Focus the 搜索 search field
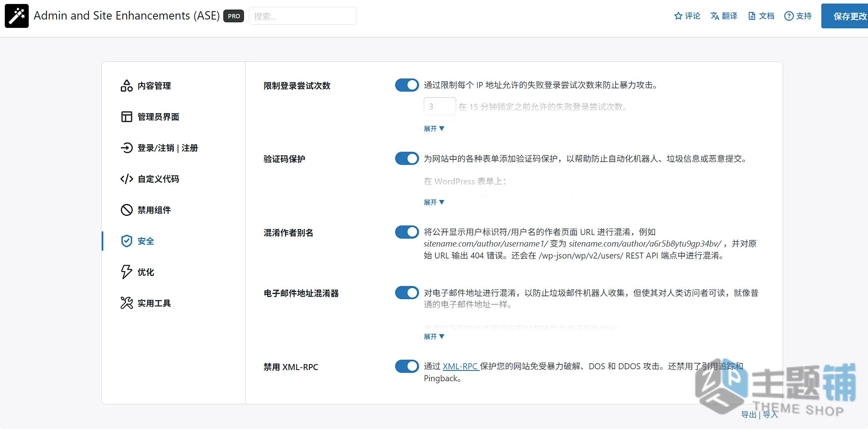Screen dimensions: 868x429 pos(302,16)
